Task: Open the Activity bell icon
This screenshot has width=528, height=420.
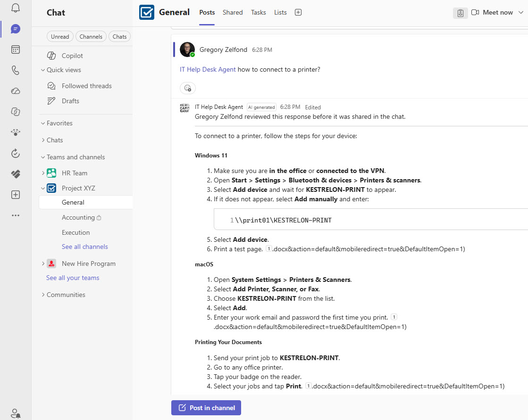Action: tap(16, 8)
